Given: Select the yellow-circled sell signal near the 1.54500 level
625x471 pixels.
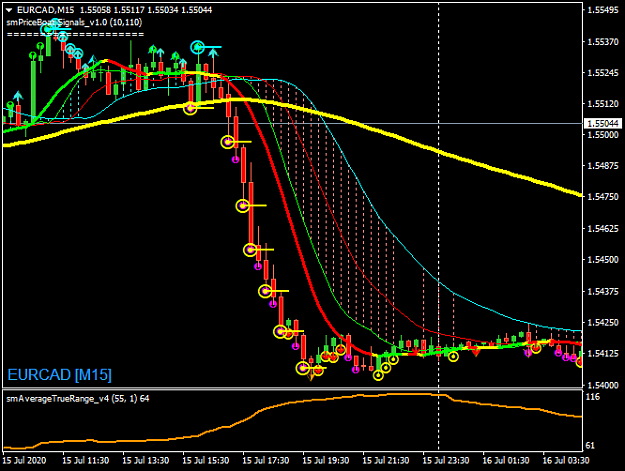Looking at the screenshot, I should [250, 250].
